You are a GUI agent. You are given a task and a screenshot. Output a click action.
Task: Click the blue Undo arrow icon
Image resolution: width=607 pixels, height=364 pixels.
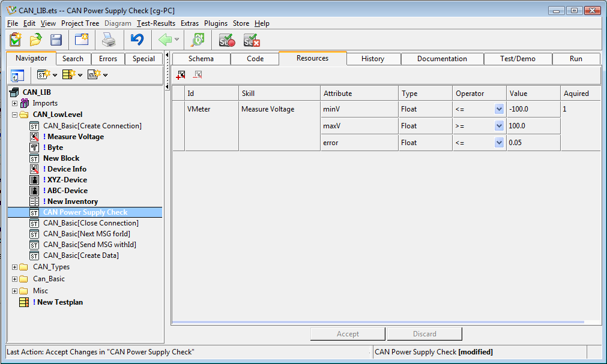click(137, 40)
